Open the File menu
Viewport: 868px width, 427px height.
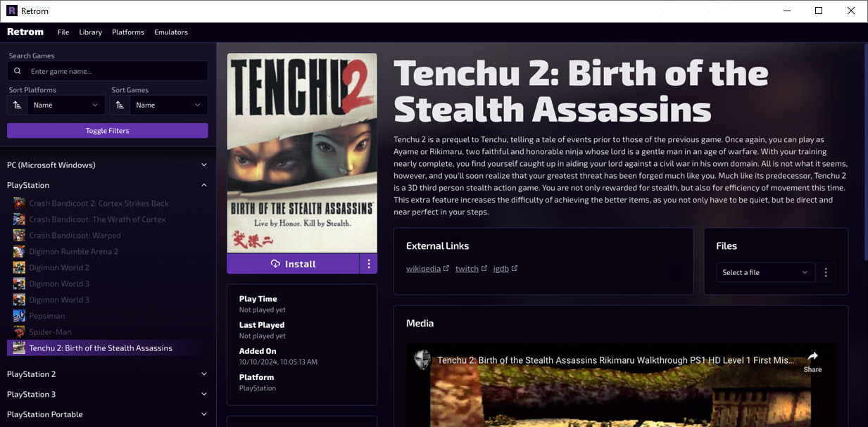[x=63, y=32]
